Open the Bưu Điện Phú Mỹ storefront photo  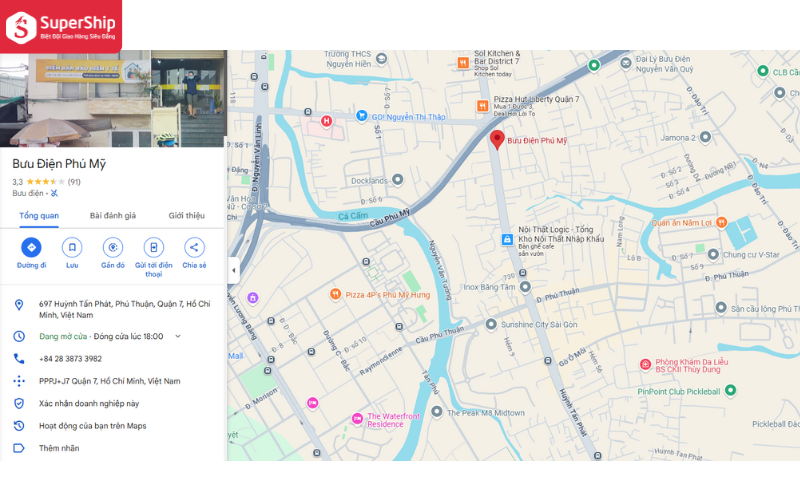point(113,98)
